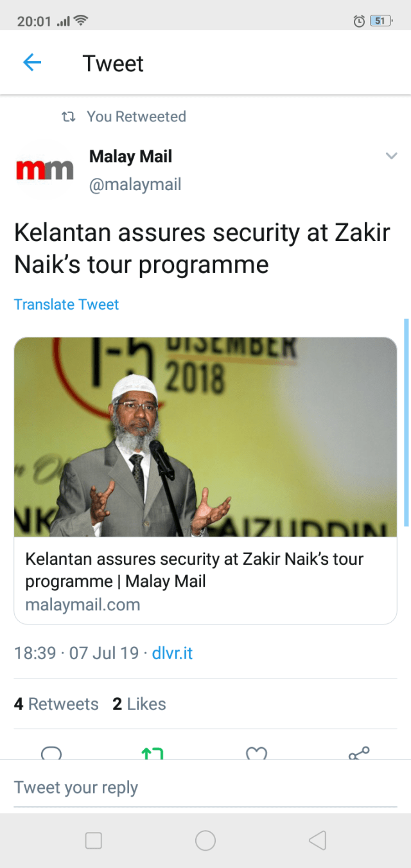Image resolution: width=411 pixels, height=868 pixels.
Task: Tap Android back triangle button
Action: click(317, 840)
